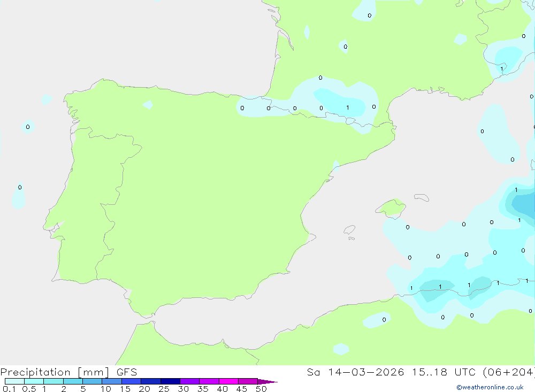The image size is (535, 392).
Task: Select the 45–50 mm legend swatch
Action: tap(248, 381)
